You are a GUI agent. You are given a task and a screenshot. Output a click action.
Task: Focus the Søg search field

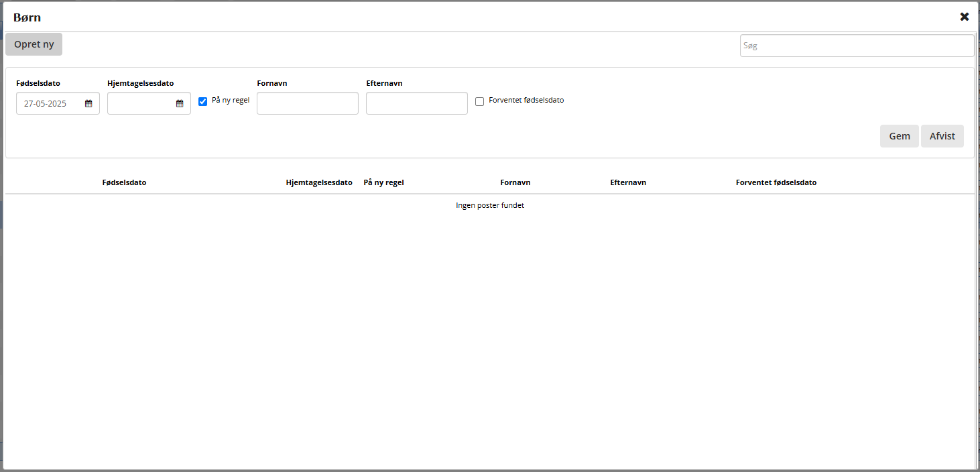click(x=856, y=46)
